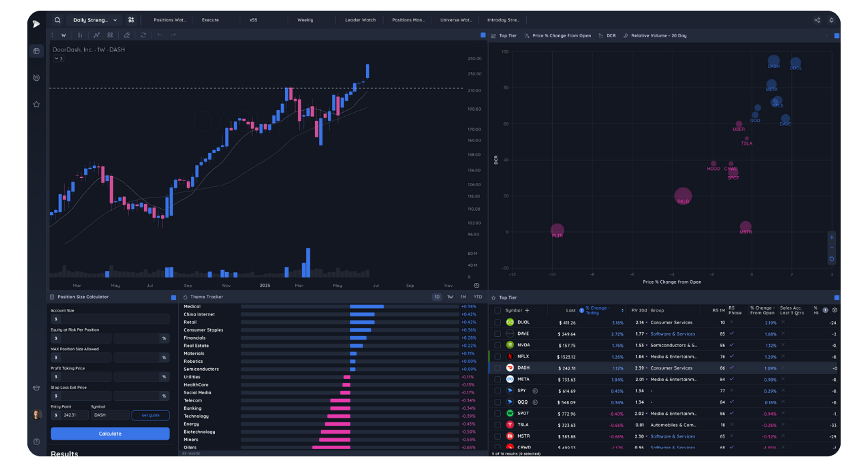Expand the Daily Strength workspace dropdown
Image resolution: width=868 pixels, height=467 pixels.
tap(94, 20)
